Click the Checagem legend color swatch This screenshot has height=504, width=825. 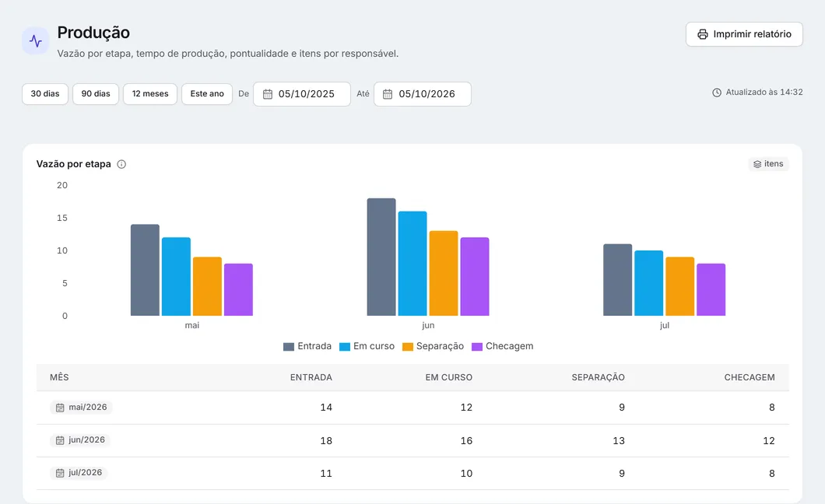[477, 346]
